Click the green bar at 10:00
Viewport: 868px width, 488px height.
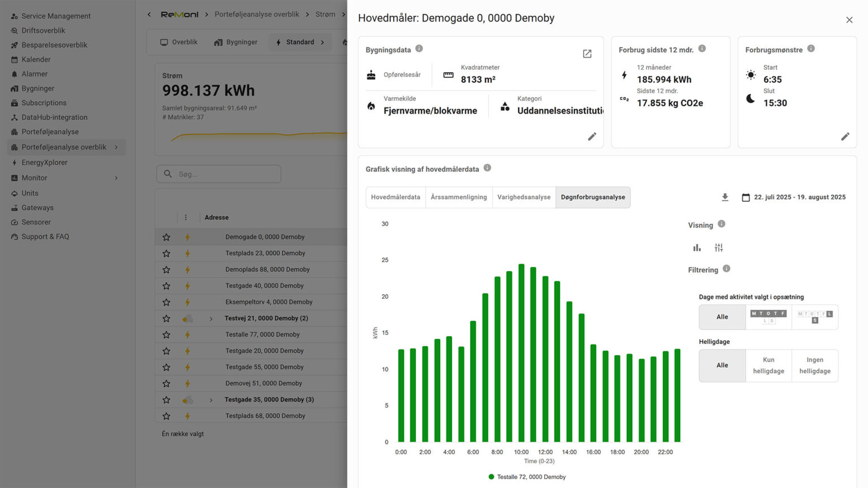click(521, 353)
